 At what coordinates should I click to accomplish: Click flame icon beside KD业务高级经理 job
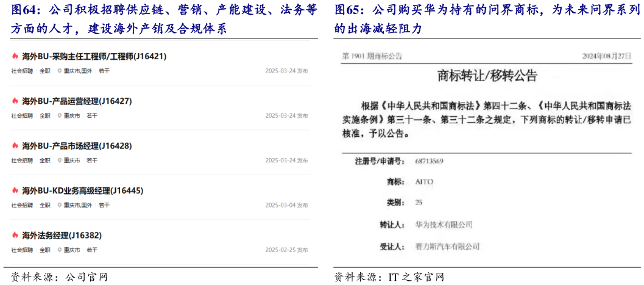tap(15, 191)
